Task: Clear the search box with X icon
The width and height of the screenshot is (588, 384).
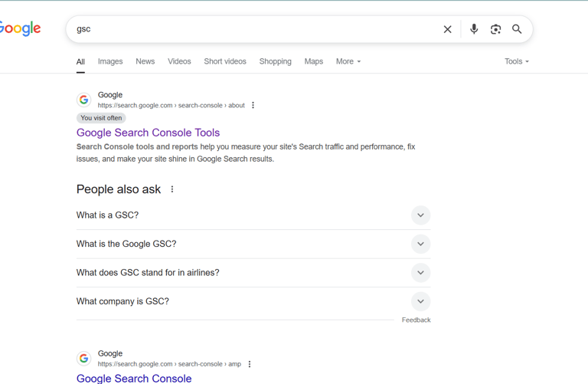Action: 447,29
